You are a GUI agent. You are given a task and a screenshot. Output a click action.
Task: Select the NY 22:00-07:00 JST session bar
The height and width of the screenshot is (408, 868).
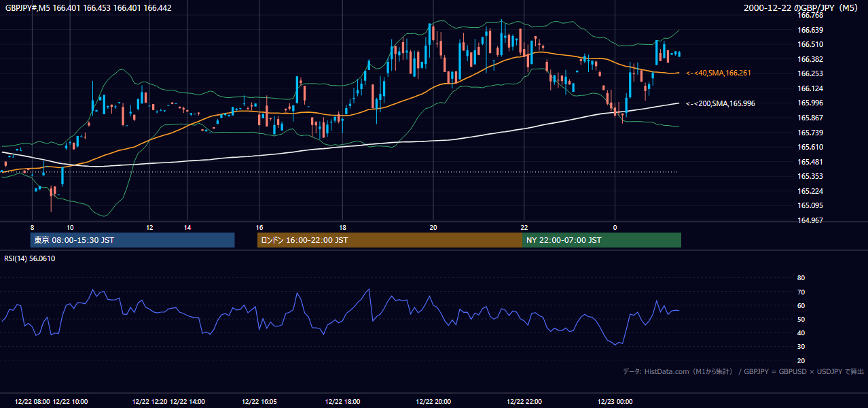click(602, 240)
